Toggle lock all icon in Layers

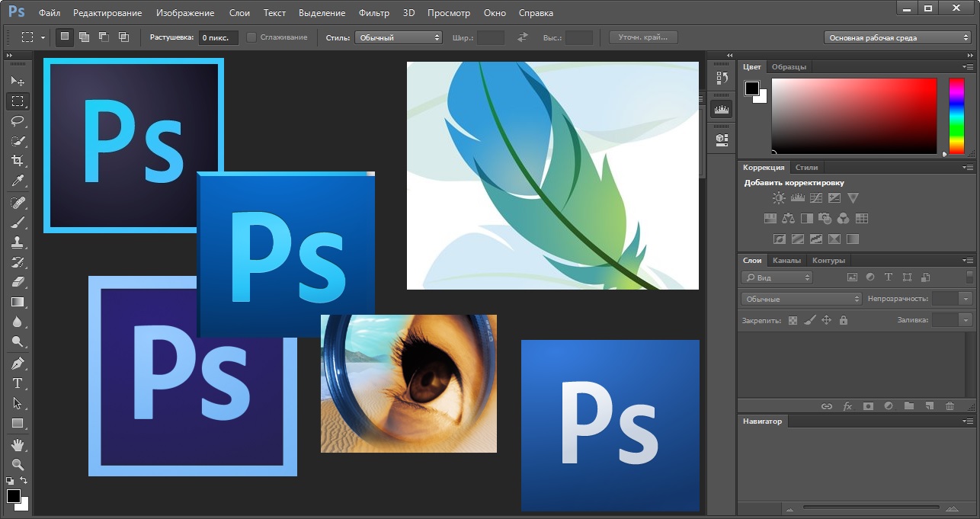pos(843,321)
